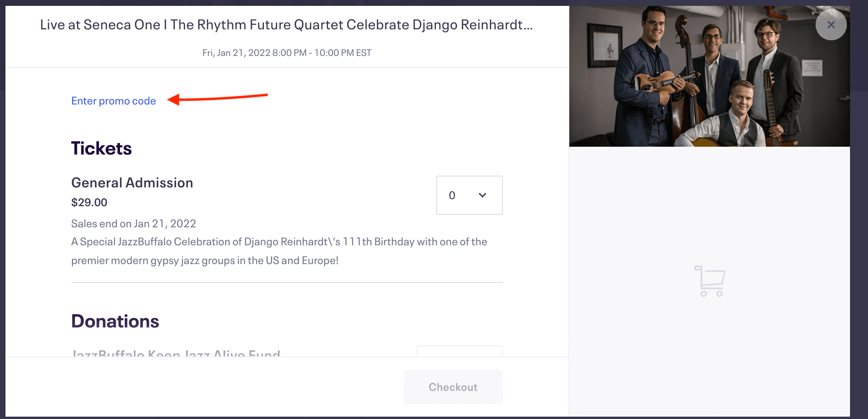Click the Django Reinhardt ticket description

(279, 251)
